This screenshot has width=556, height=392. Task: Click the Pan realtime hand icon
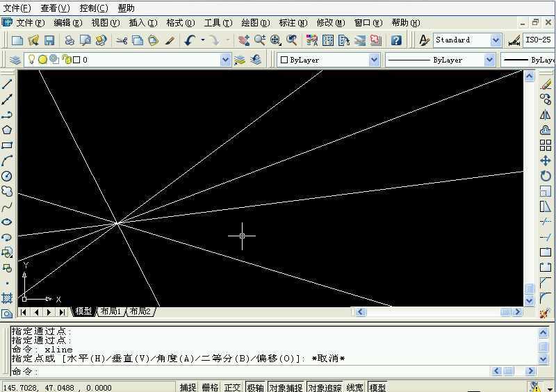click(x=244, y=40)
